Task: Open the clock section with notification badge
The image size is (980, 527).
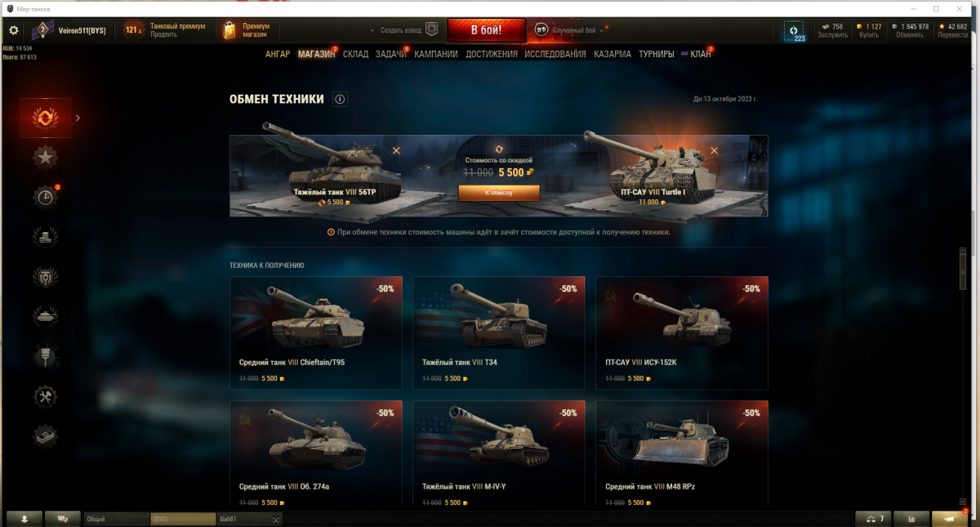Action: (x=45, y=197)
